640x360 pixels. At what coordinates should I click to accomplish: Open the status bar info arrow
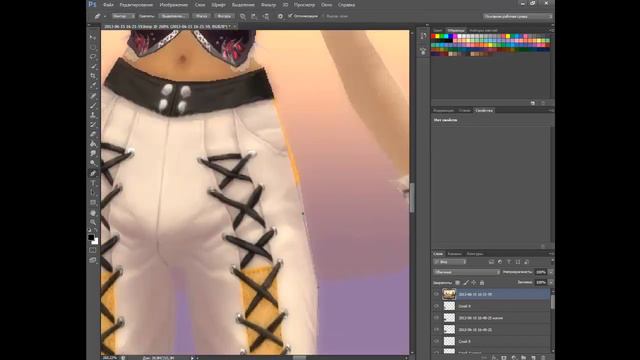tap(192, 358)
